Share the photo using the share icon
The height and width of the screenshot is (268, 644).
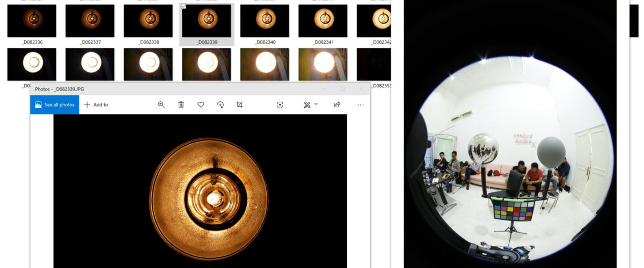click(337, 105)
